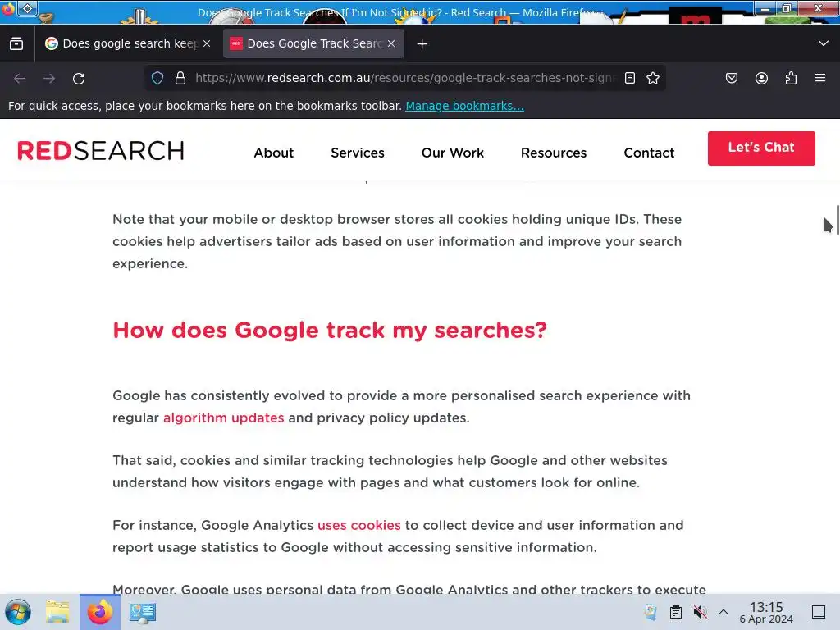Open a new tab with plus

422,44
